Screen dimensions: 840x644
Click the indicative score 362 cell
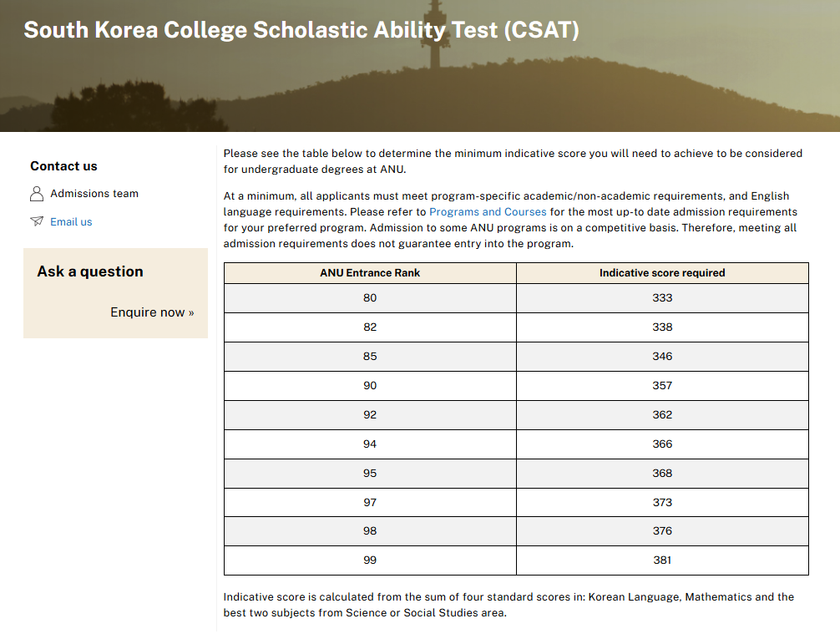pyautogui.click(x=662, y=415)
